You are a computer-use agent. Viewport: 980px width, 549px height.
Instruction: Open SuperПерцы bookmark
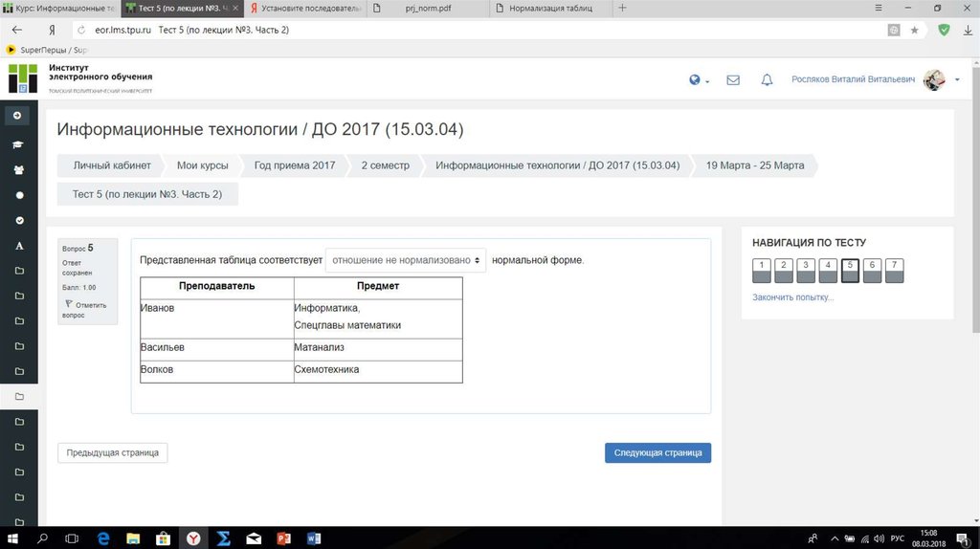coord(47,50)
